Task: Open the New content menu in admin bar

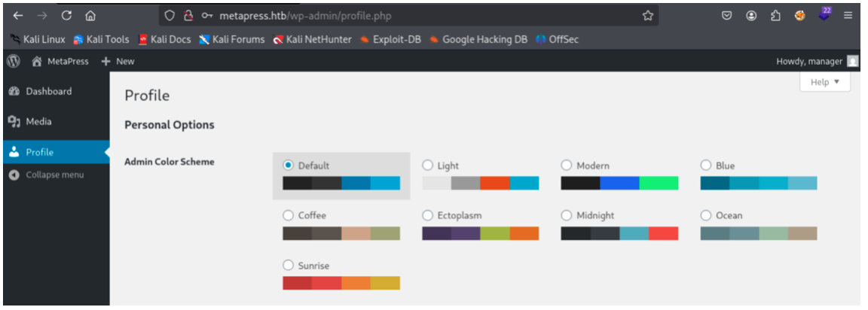Action: [118, 62]
